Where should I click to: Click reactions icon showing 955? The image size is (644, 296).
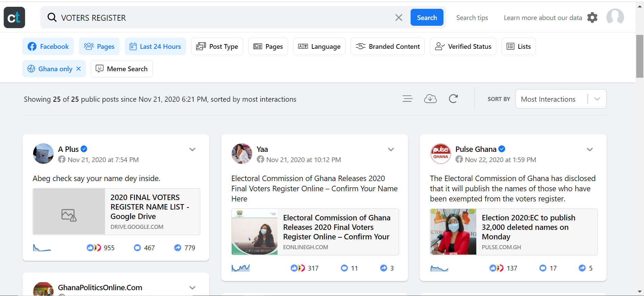click(x=94, y=248)
